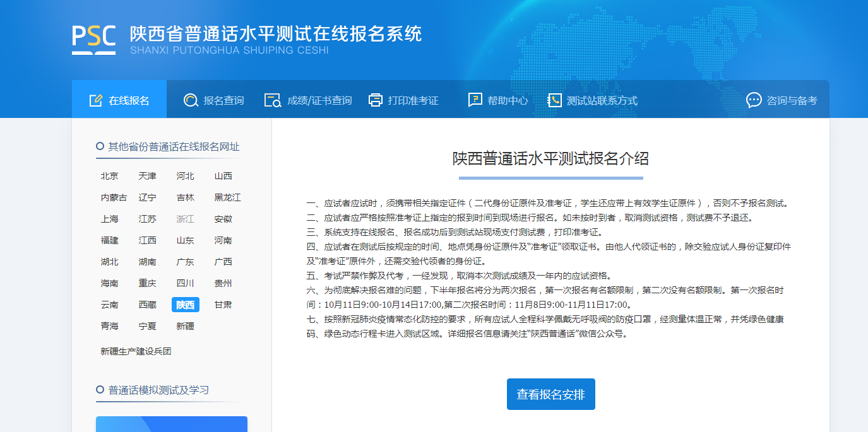Click the question bubble icon for 帮助中心
This screenshot has height=432, width=868.
[475, 100]
